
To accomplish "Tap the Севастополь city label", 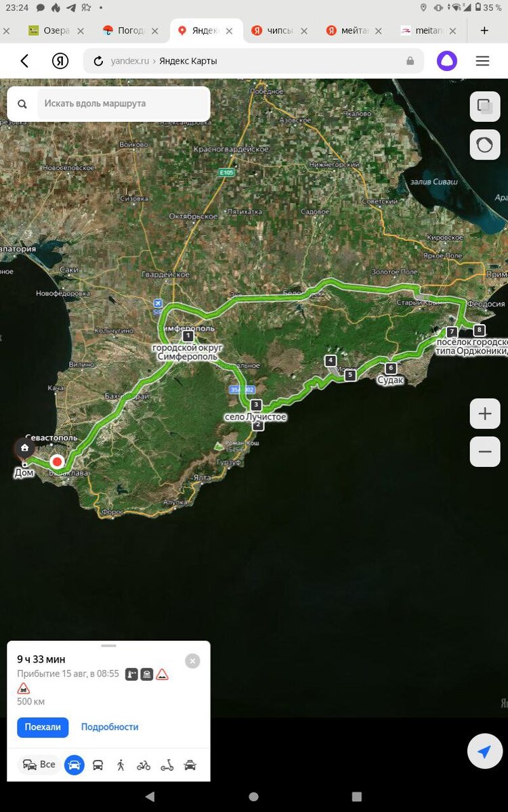I will point(51,438).
